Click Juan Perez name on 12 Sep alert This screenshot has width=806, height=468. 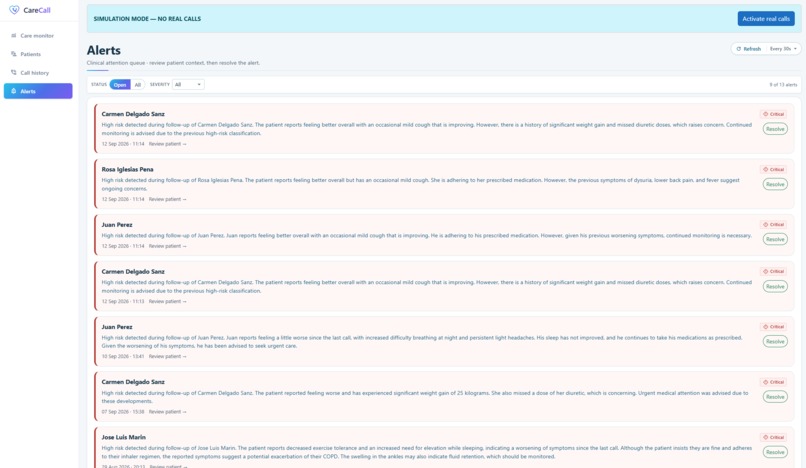click(117, 225)
